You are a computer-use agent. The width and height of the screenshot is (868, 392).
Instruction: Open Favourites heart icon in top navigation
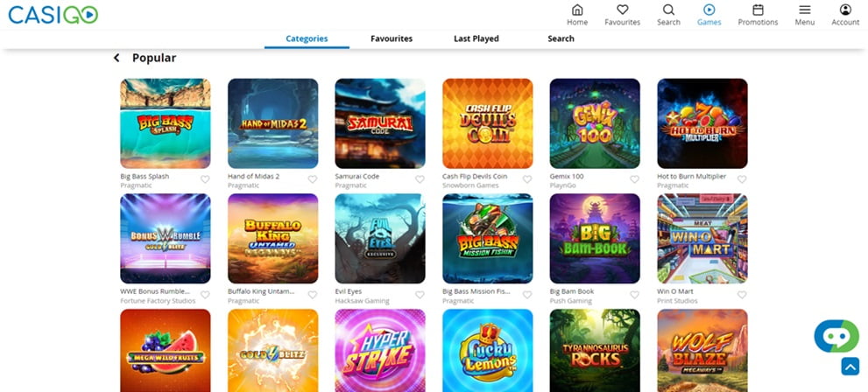[622, 10]
